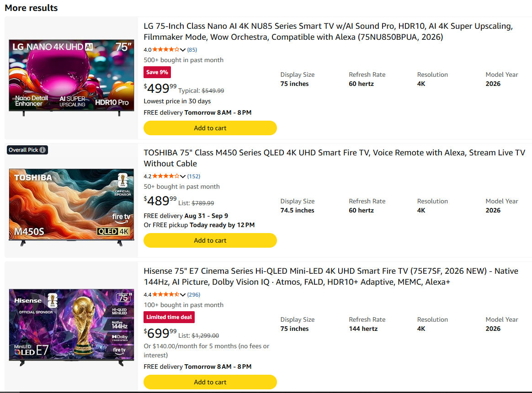The width and height of the screenshot is (532, 393).
Task: Click the Hisense TV star rating icons
Action: click(x=165, y=295)
